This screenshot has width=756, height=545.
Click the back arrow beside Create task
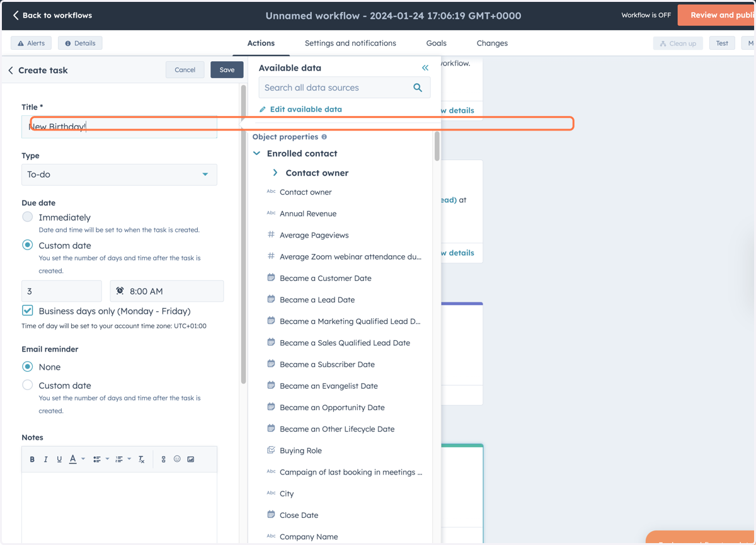[x=11, y=71]
